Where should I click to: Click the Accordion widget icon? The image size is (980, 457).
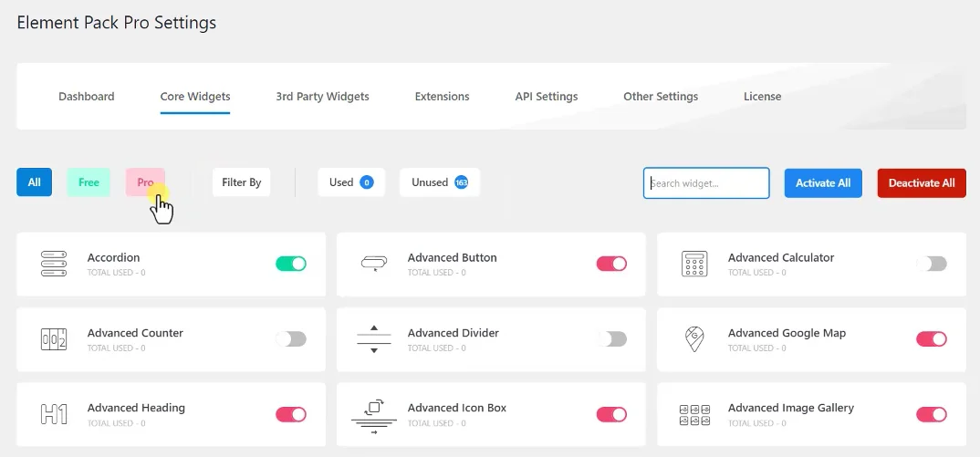click(54, 264)
